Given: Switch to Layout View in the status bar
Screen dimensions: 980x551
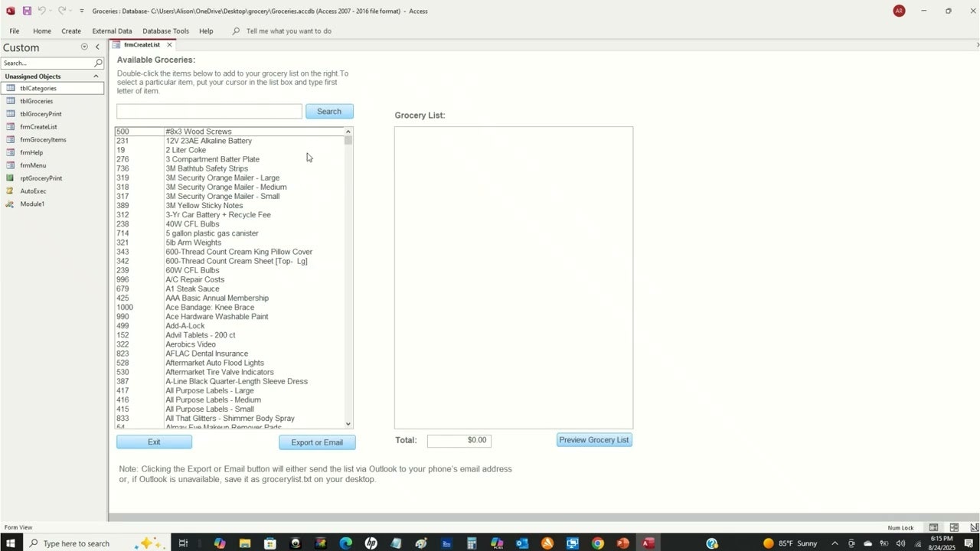Looking at the screenshot, I should pyautogui.click(x=954, y=527).
